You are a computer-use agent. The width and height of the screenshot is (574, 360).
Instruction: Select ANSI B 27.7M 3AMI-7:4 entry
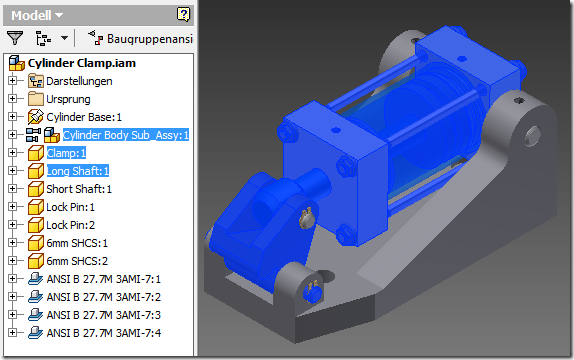(x=104, y=333)
